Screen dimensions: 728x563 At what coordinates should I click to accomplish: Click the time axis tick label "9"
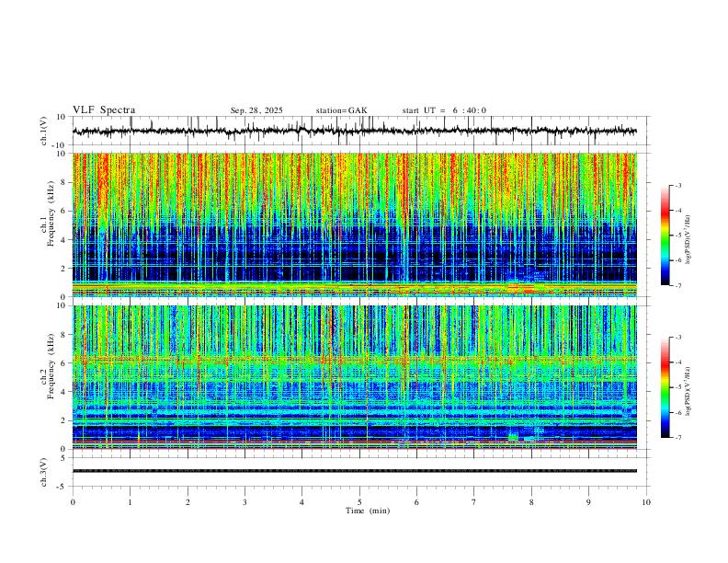[x=588, y=502]
